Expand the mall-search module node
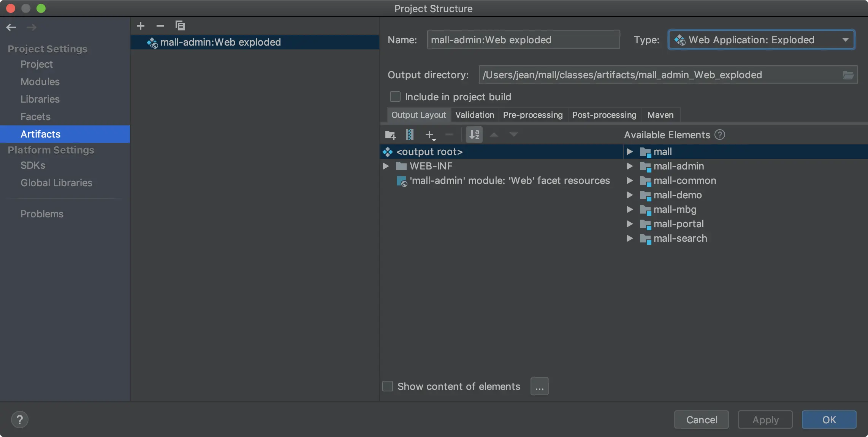Screen dimensions: 868x437 click(x=630, y=238)
